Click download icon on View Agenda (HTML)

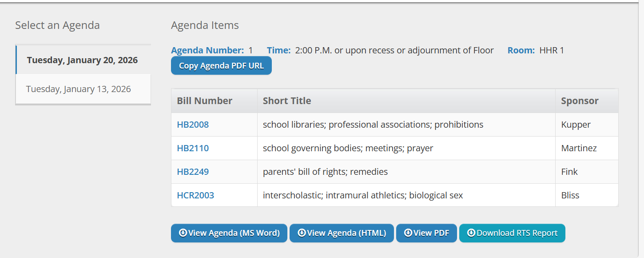tap(302, 233)
